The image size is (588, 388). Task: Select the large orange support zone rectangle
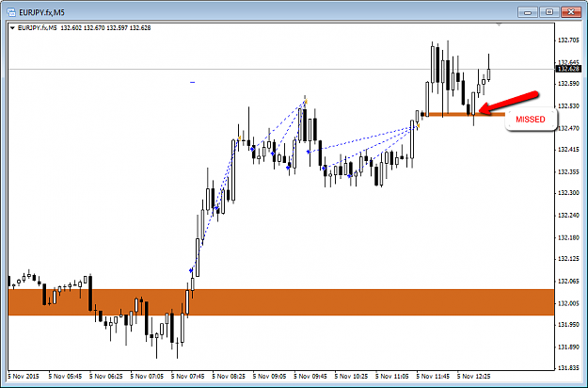pyautogui.click(x=281, y=302)
